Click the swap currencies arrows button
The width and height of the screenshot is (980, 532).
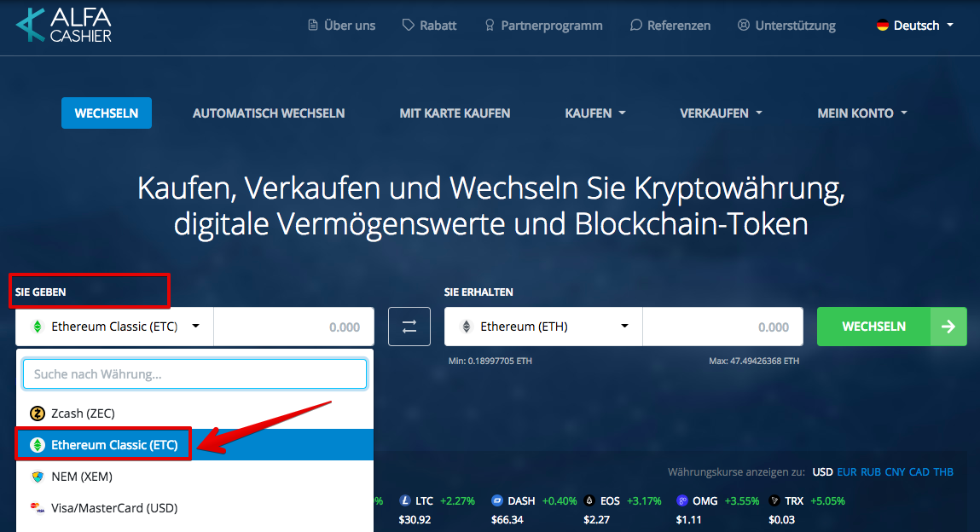tap(409, 327)
